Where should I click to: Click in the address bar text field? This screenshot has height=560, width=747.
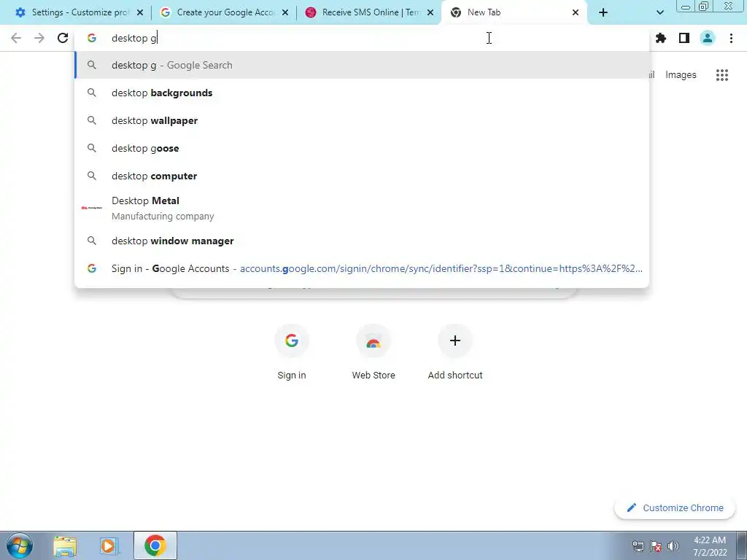(362, 38)
